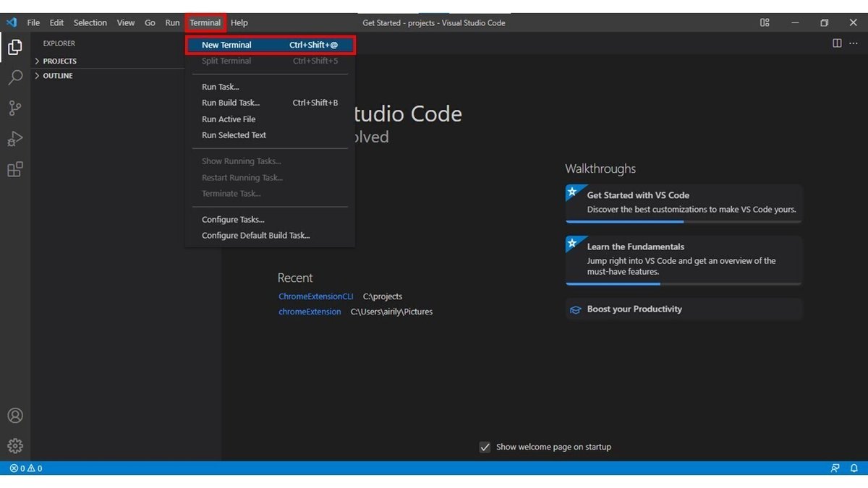Viewport: 868px width, 488px height.
Task: Open the Search view icon
Action: pyautogui.click(x=14, y=78)
